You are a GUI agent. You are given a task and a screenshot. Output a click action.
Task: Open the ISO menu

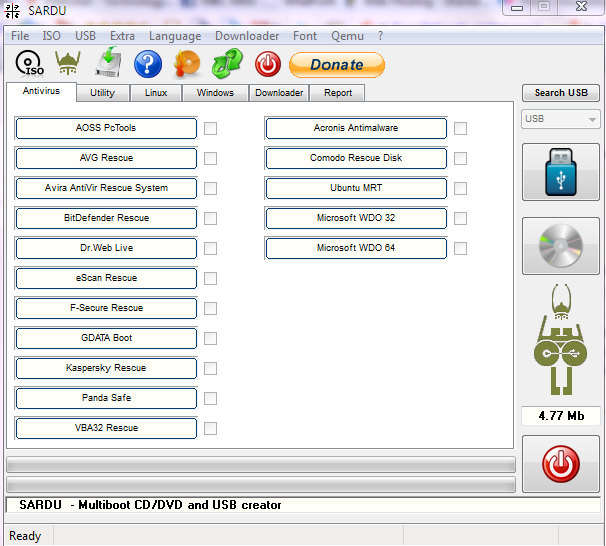click(x=51, y=36)
